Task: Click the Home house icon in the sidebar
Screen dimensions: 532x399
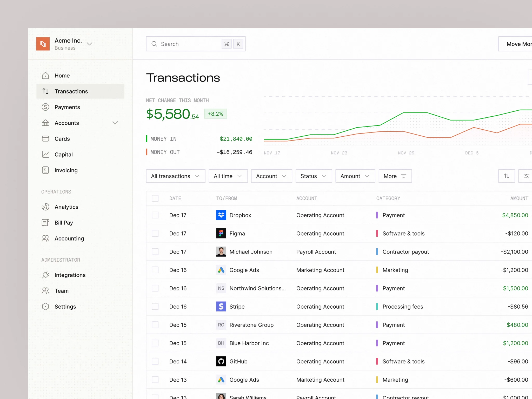Action: click(45, 76)
